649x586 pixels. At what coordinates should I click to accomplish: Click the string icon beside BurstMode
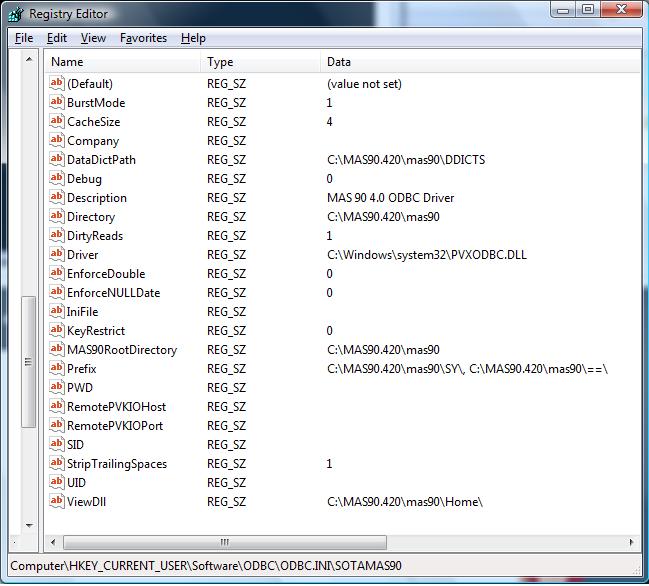coord(57,102)
